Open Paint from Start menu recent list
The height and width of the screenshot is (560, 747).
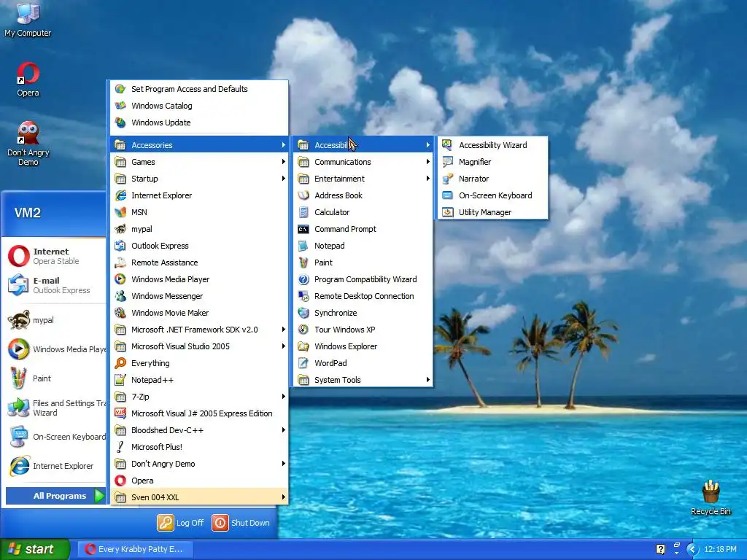pyautogui.click(x=55, y=378)
